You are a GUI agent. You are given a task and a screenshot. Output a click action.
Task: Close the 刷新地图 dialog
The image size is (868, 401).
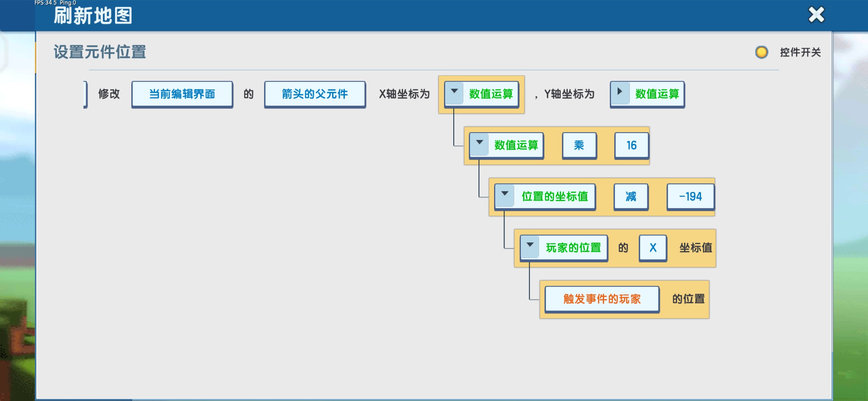(816, 15)
